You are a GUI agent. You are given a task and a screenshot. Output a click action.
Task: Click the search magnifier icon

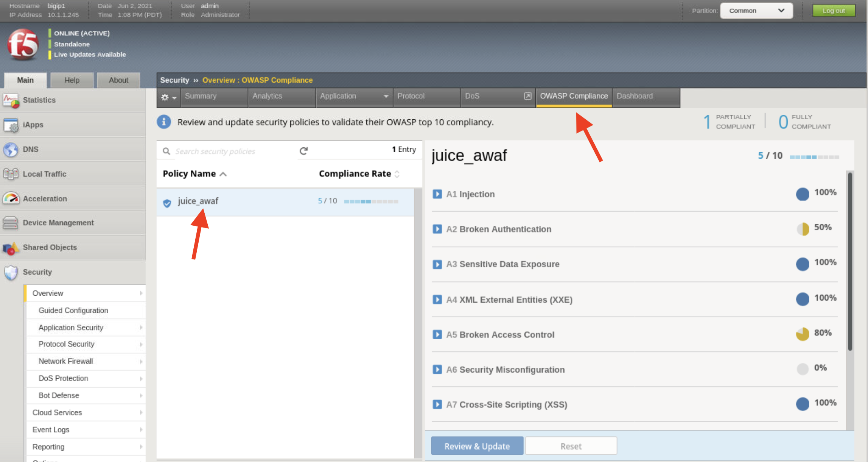tap(166, 151)
